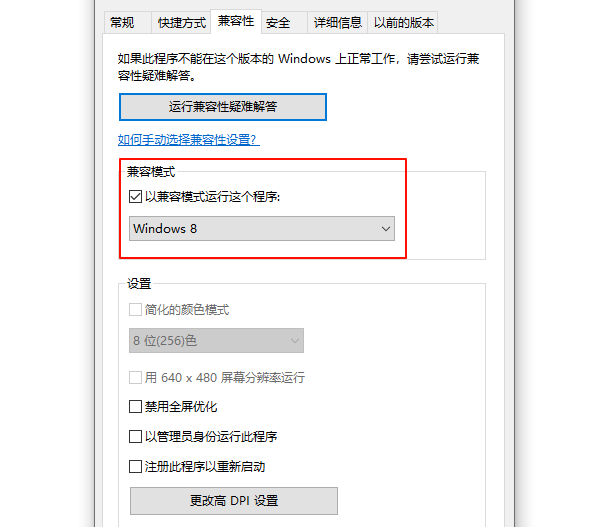Check 用 640 x 480 屏幕分辨率运行 option
Screen dimensions: 600x527
coord(136,378)
